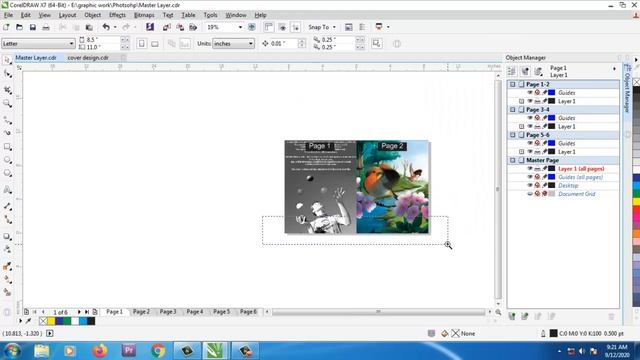
Task: Collapse the Page 3-4 tree node
Action: [513, 110]
